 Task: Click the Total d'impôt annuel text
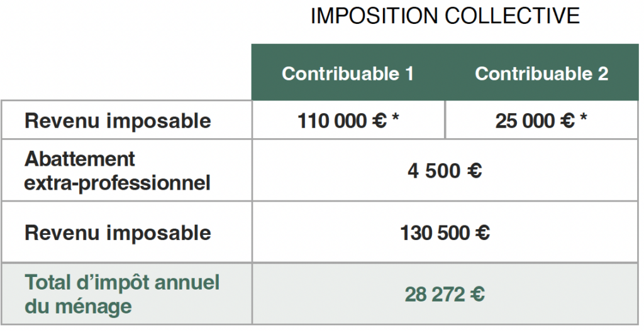click(122, 283)
